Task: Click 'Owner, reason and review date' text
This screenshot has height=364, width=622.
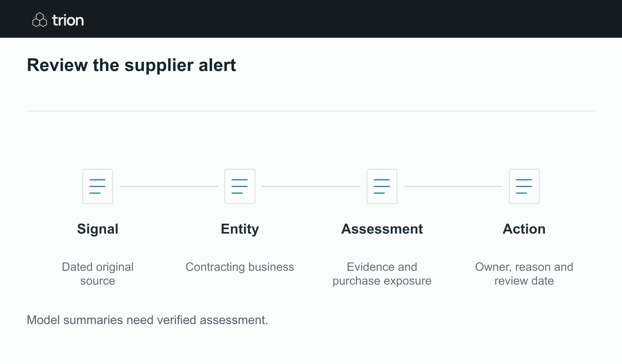Action: [524, 274]
